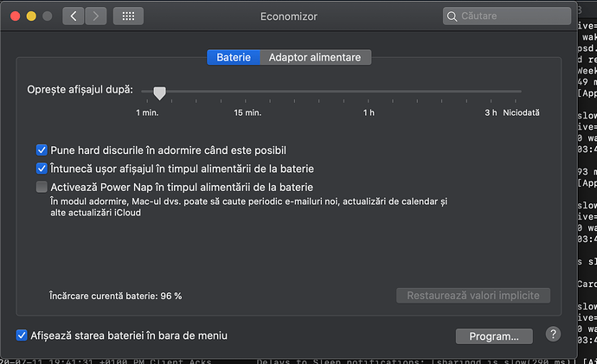Close the Economizor window
597x364 pixels.
pyautogui.click(x=15, y=16)
